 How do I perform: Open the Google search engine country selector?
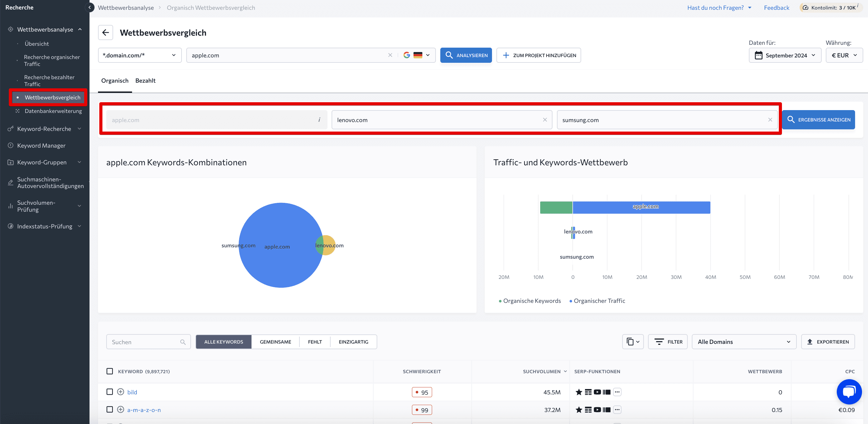click(417, 55)
